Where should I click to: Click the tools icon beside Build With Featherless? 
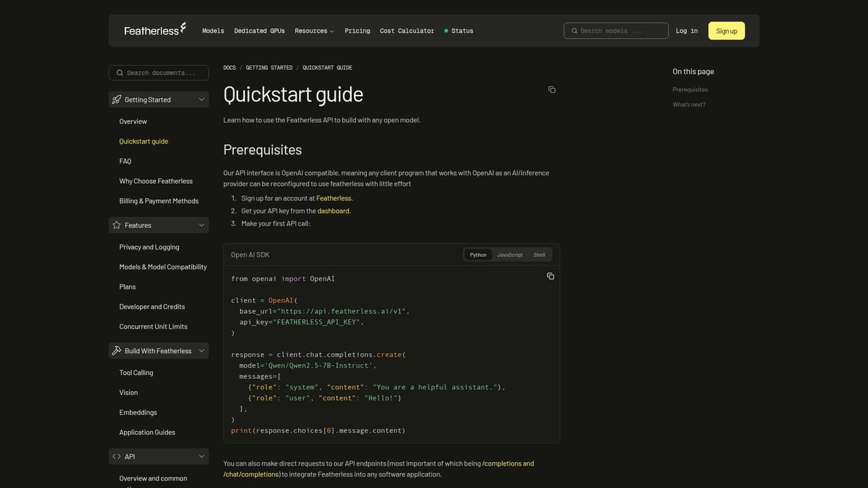click(117, 351)
